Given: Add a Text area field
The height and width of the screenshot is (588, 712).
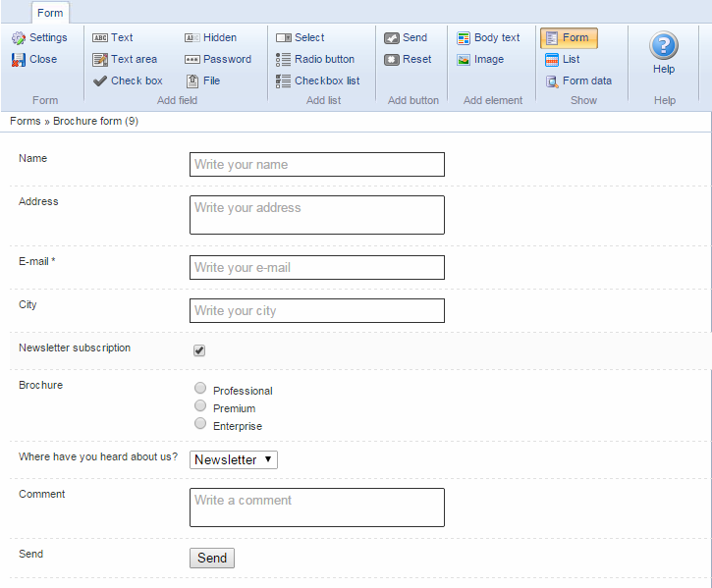Looking at the screenshot, I should coord(125,59).
